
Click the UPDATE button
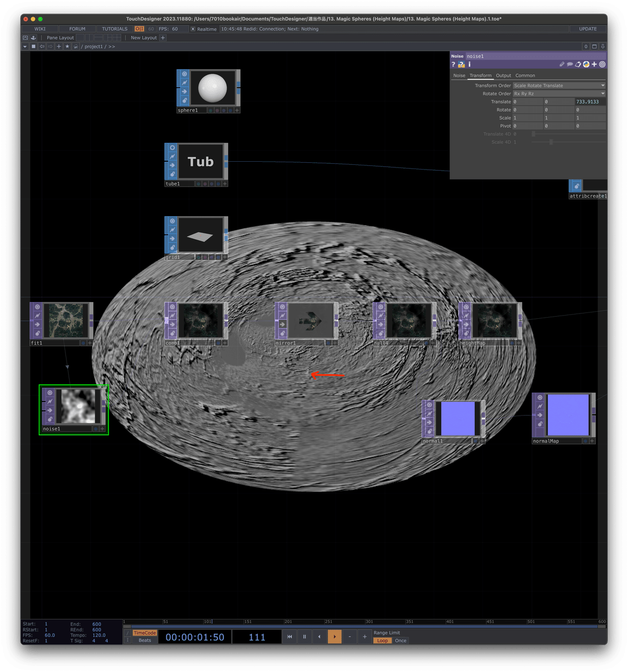point(587,29)
